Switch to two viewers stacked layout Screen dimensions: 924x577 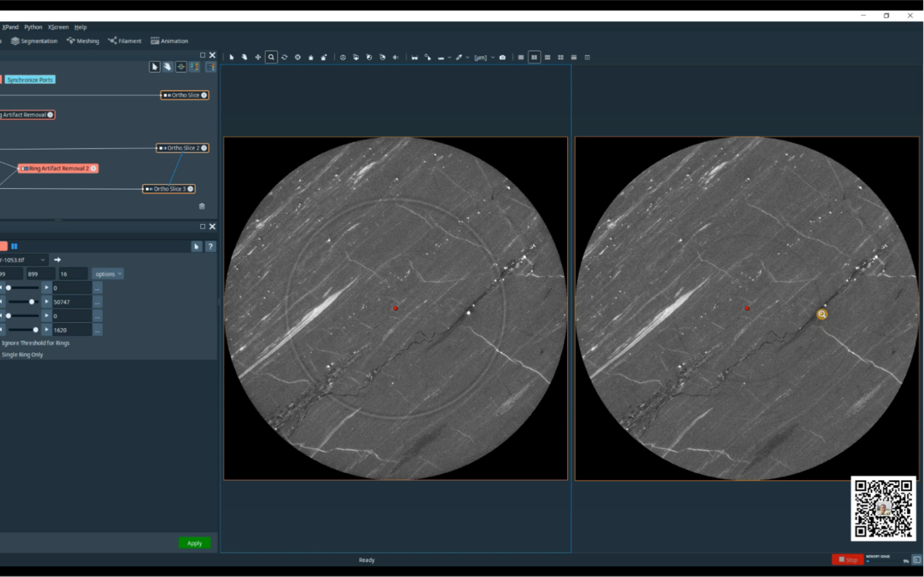(547, 57)
